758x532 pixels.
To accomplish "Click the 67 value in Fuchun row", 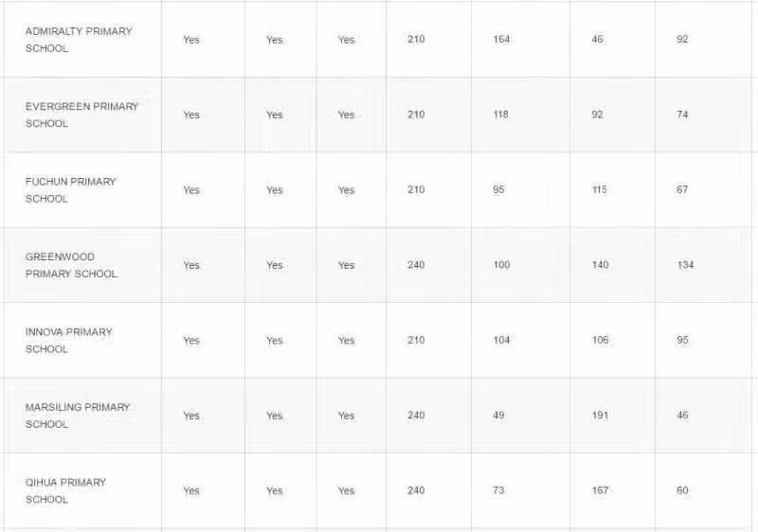I will pyautogui.click(x=682, y=189).
